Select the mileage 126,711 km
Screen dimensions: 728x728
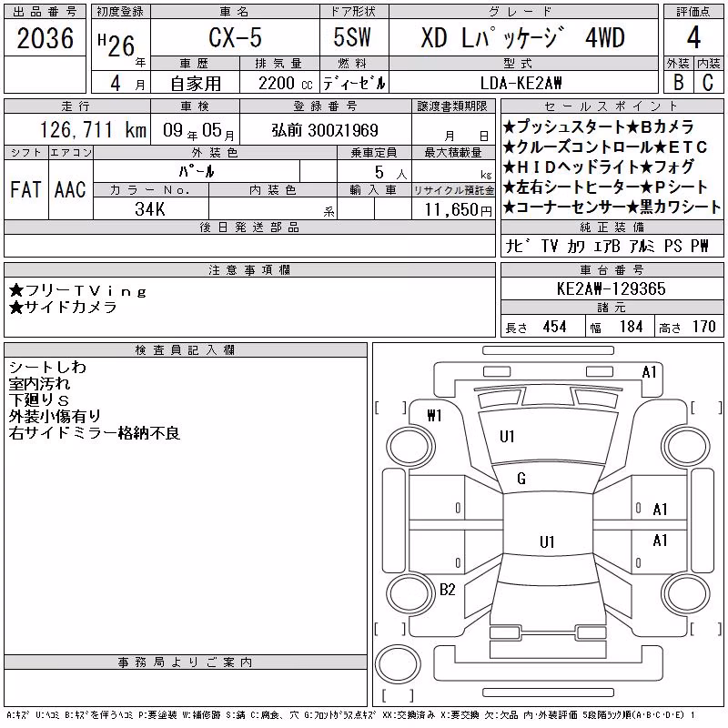tap(94, 130)
